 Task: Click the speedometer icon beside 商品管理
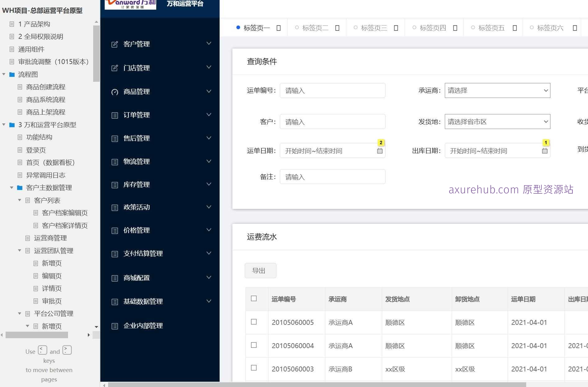[x=115, y=92]
